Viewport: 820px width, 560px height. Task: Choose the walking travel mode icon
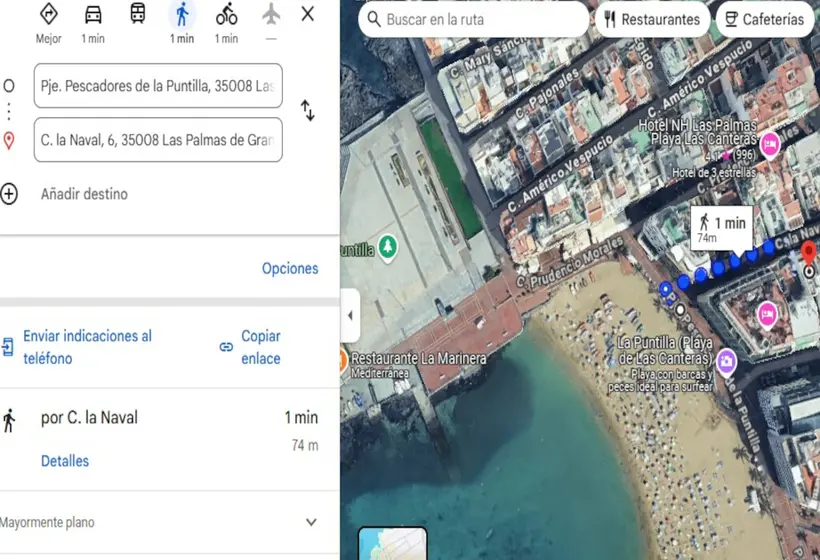click(182, 15)
